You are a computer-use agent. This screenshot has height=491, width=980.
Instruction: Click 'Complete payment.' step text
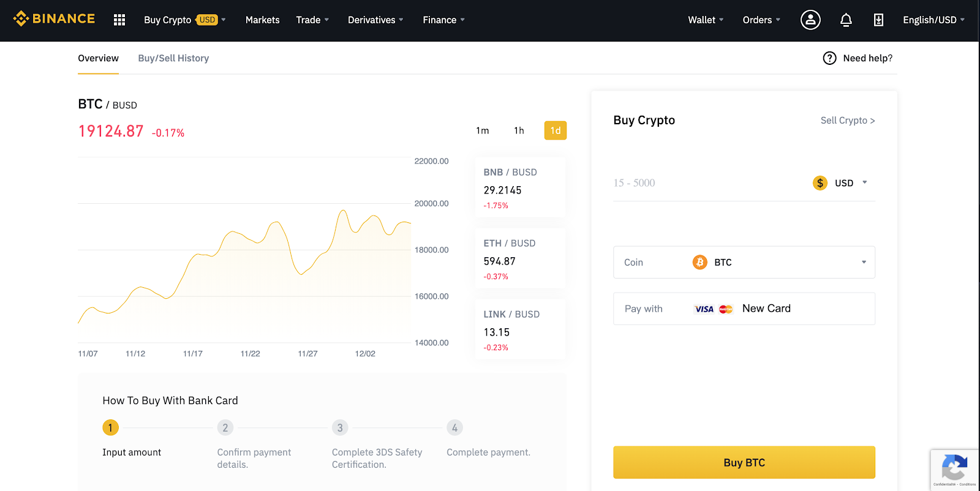(488, 452)
